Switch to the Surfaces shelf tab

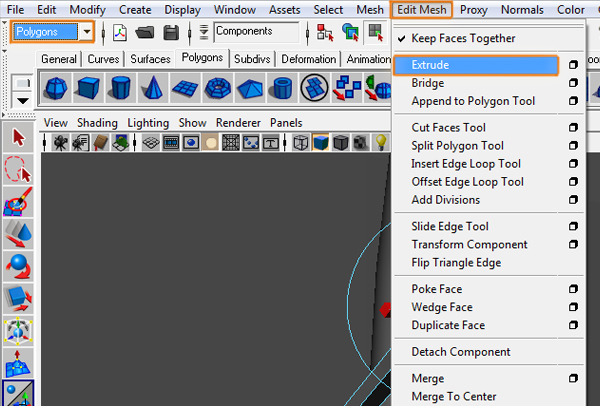150,59
